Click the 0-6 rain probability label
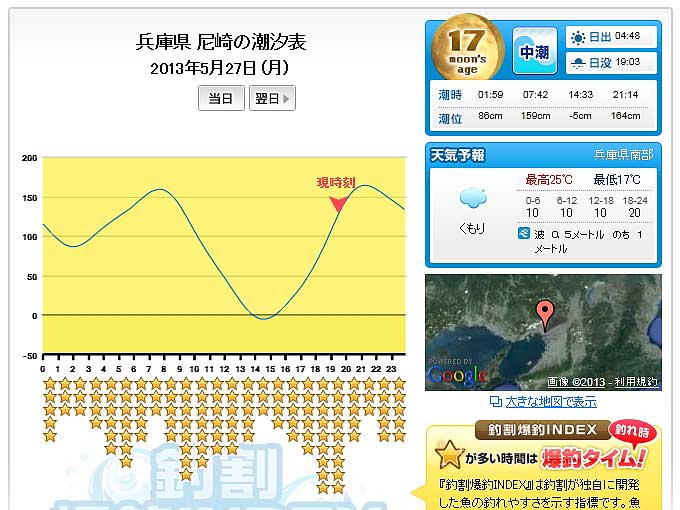This screenshot has width=680, height=510. tap(533, 200)
